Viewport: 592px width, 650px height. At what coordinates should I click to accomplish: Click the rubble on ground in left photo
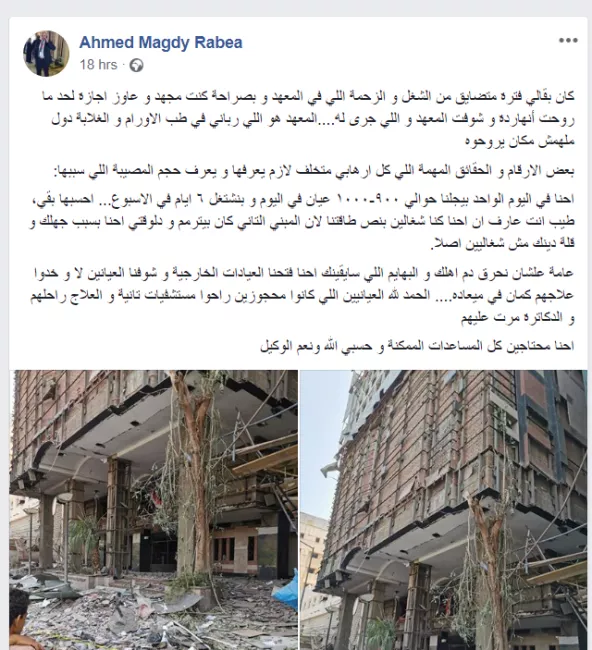point(145,614)
